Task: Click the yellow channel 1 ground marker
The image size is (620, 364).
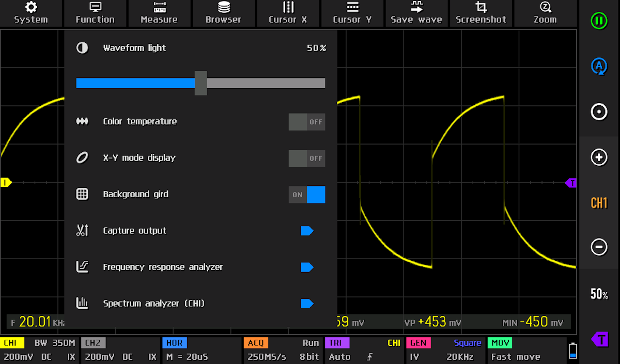Action: 6,182
